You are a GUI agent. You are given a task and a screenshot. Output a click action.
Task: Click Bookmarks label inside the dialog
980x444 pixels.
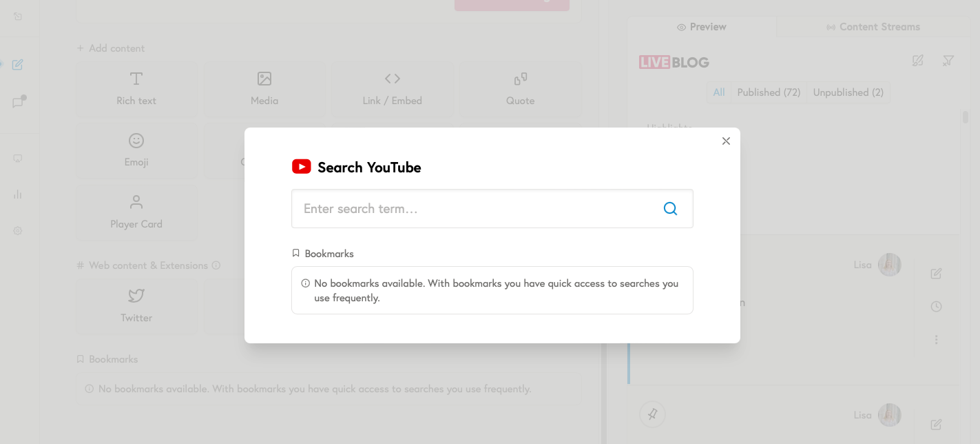[323, 254]
